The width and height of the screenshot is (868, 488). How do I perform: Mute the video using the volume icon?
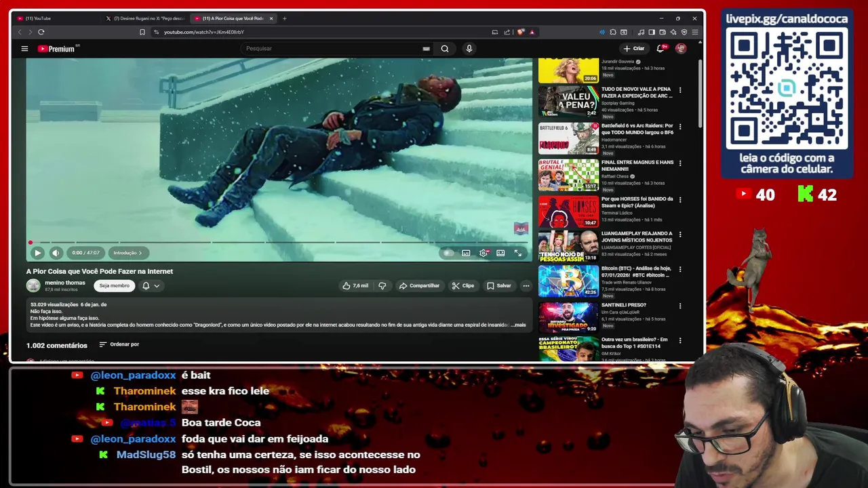56,253
